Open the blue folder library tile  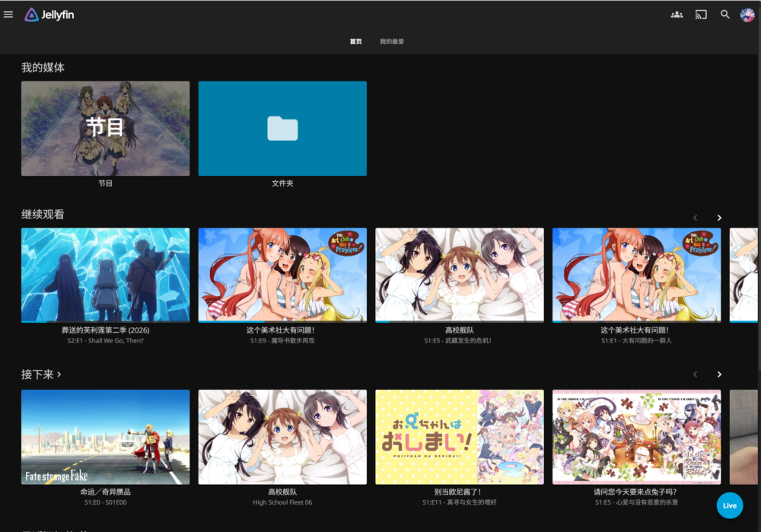282,129
